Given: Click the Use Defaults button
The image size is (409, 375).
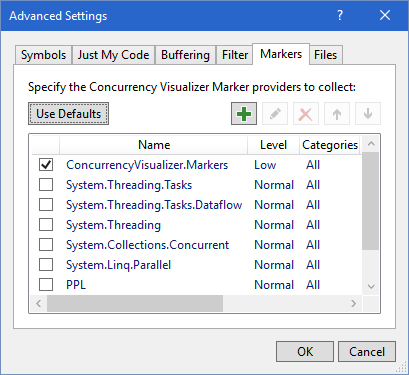Looking at the screenshot, I should 68,114.
